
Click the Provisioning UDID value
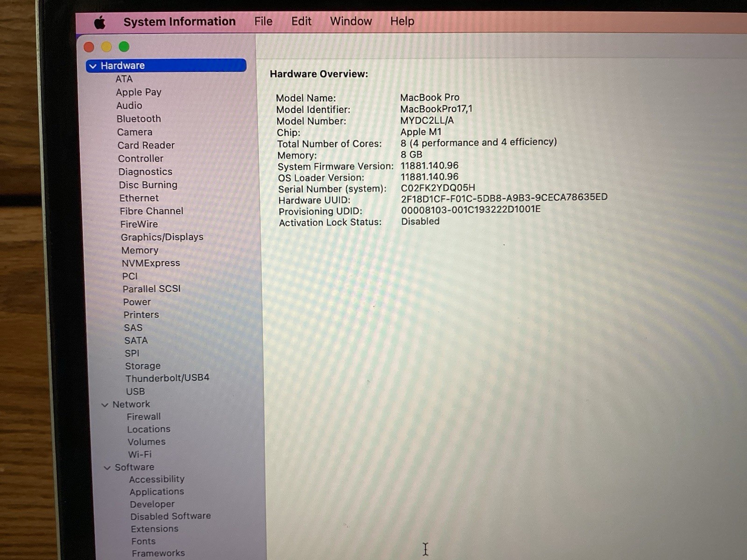point(471,210)
